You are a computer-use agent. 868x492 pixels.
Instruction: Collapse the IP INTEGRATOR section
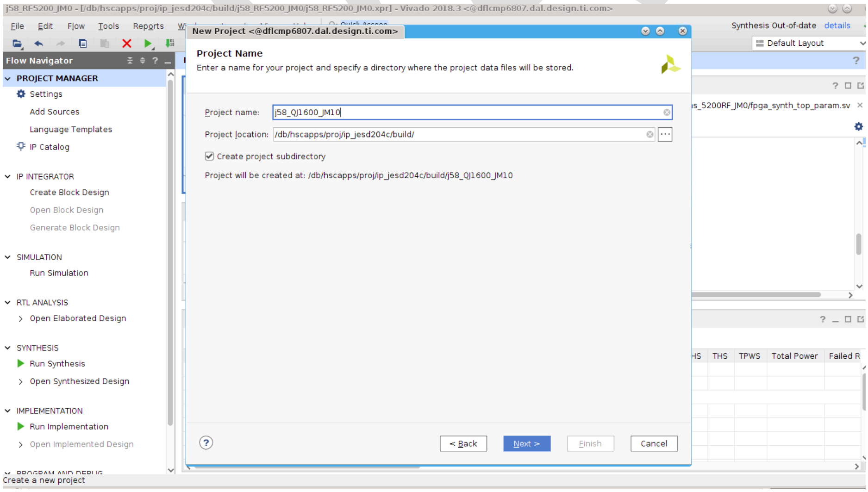point(7,177)
